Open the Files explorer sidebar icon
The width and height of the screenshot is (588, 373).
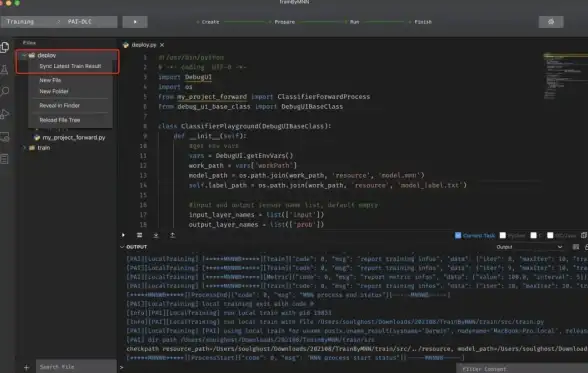coord(5,47)
